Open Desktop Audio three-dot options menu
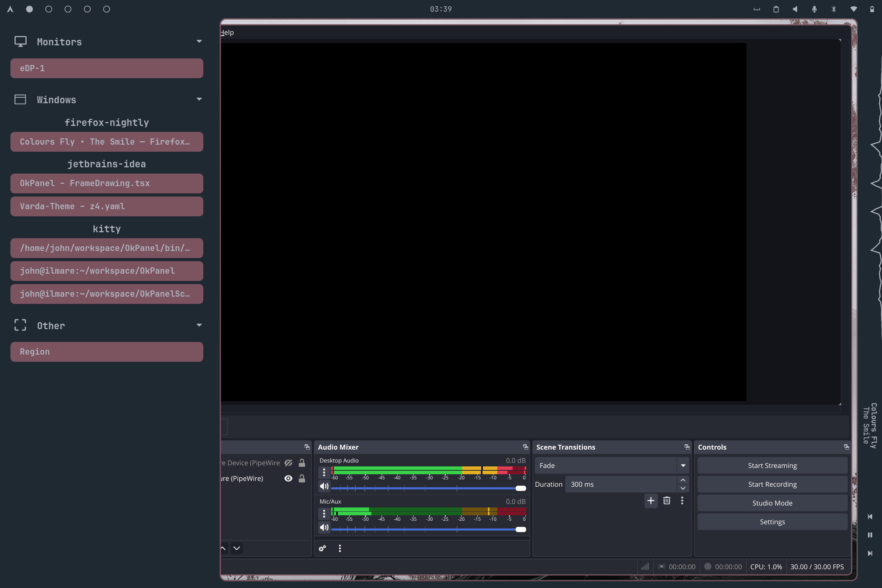Image resolution: width=882 pixels, height=588 pixels. coord(324,472)
